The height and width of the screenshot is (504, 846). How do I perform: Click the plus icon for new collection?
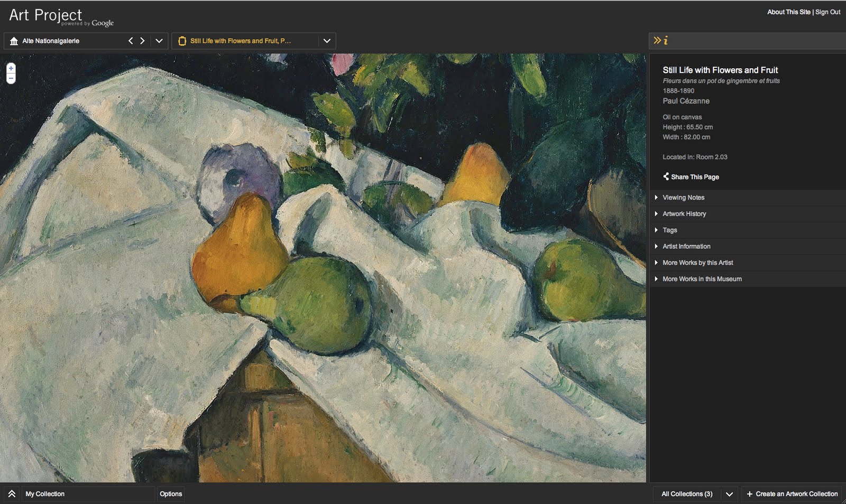[749, 494]
